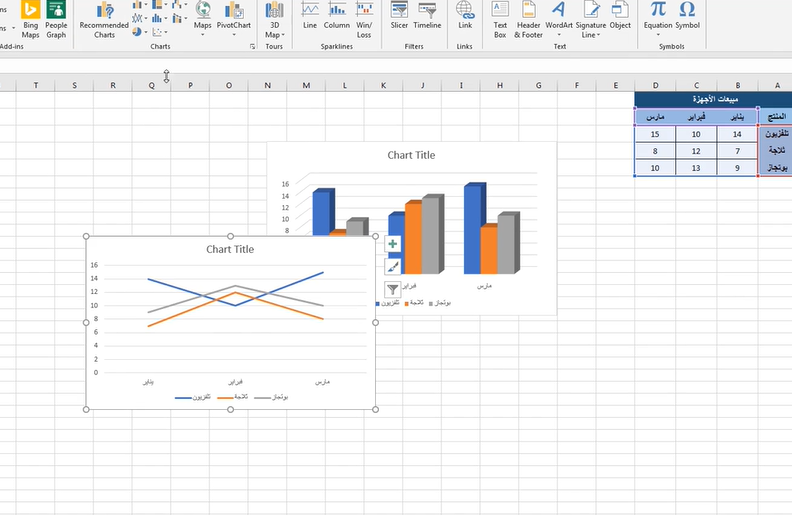Open Chart Styles brush button
This screenshot has width=792, height=515.
pos(392,267)
